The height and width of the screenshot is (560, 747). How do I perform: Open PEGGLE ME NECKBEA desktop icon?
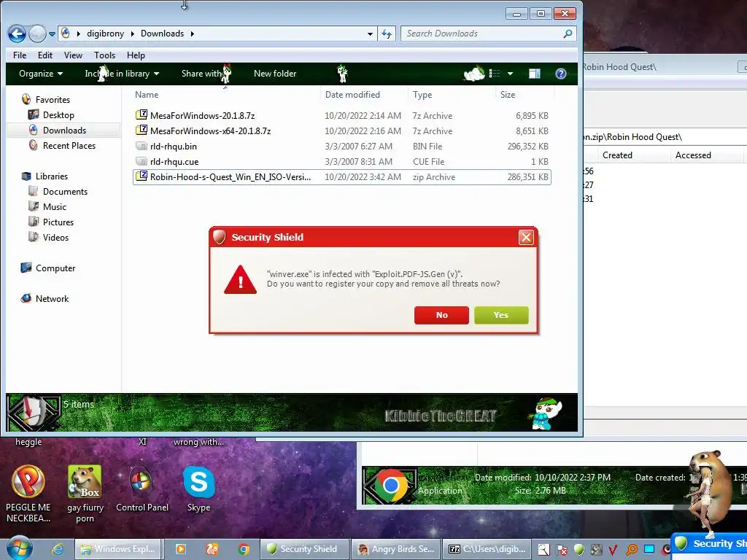(28, 494)
